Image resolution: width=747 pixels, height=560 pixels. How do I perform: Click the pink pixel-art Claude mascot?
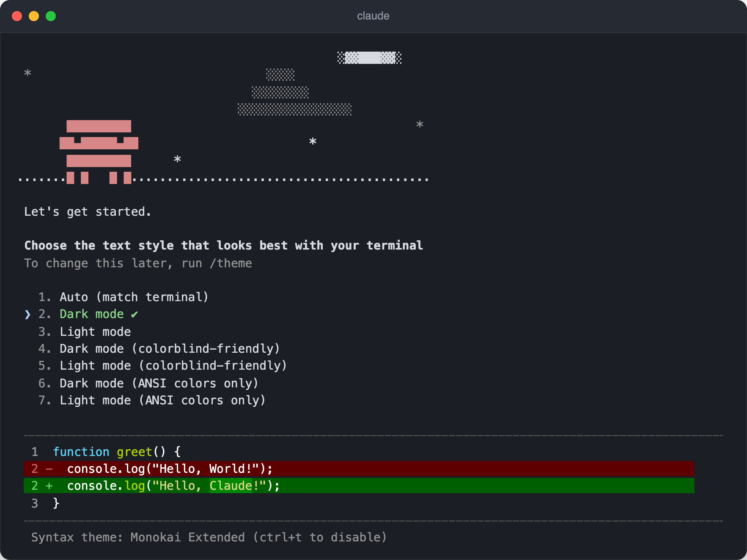(99, 152)
